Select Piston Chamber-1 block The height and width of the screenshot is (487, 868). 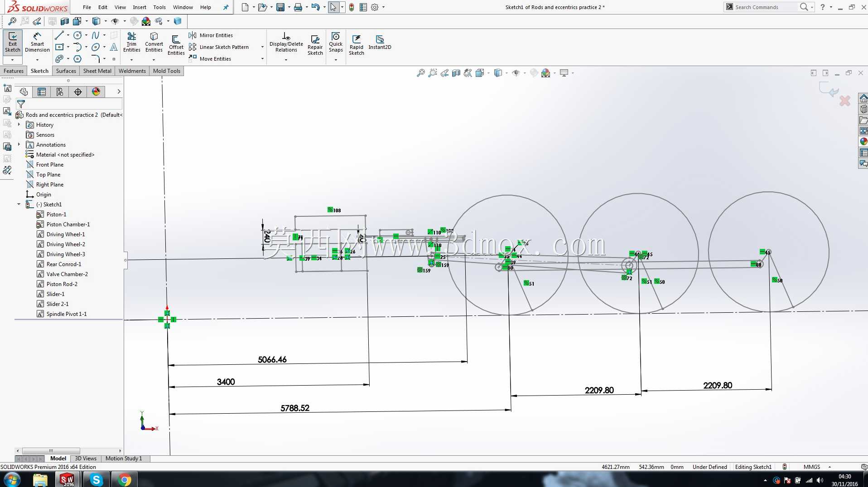[x=68, y=224]
